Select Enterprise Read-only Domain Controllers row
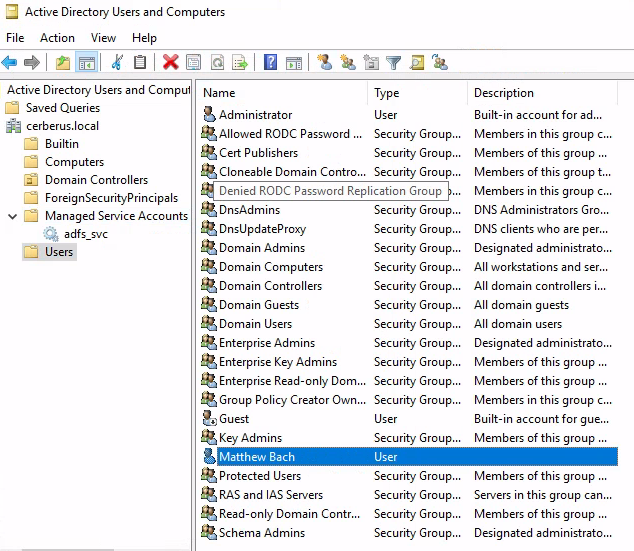634x551 pixels. [x=292, y=381]
